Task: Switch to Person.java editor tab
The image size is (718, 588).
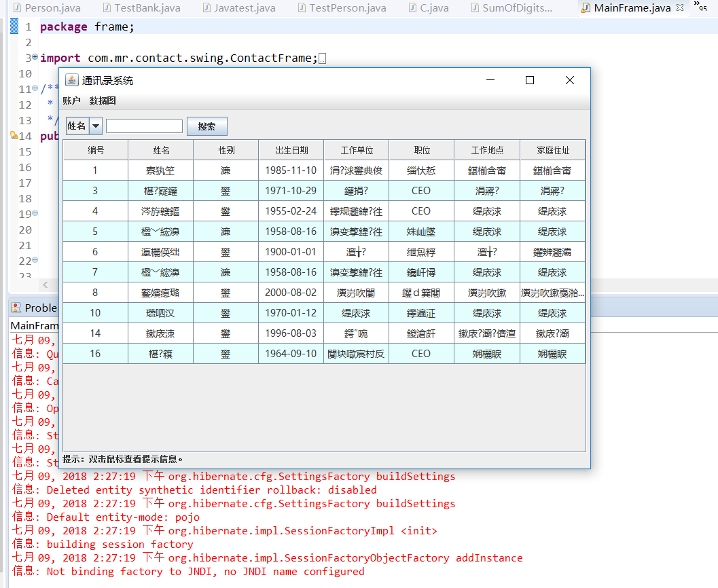Action: (x=47, y=7)
